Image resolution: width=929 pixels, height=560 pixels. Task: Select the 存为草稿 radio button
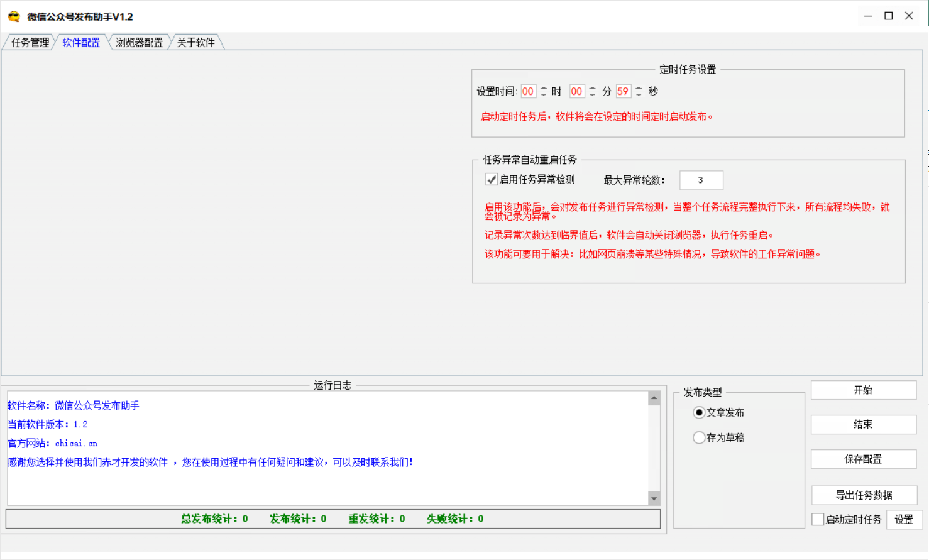[699, 438]
